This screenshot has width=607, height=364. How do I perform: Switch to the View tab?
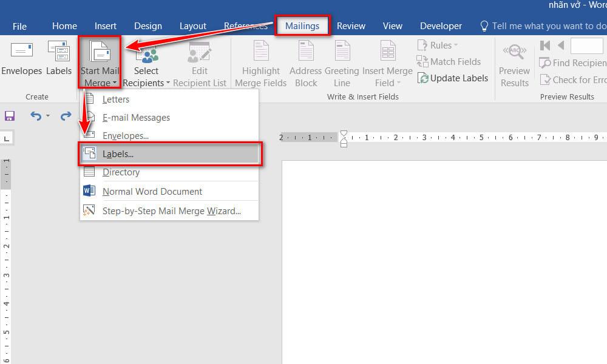coord(393,26)
